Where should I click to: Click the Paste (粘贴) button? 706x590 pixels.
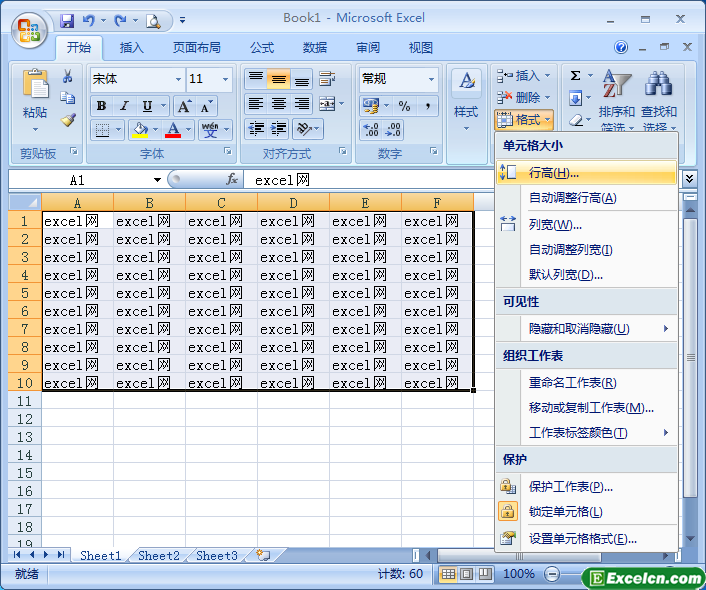click(35, 98)
